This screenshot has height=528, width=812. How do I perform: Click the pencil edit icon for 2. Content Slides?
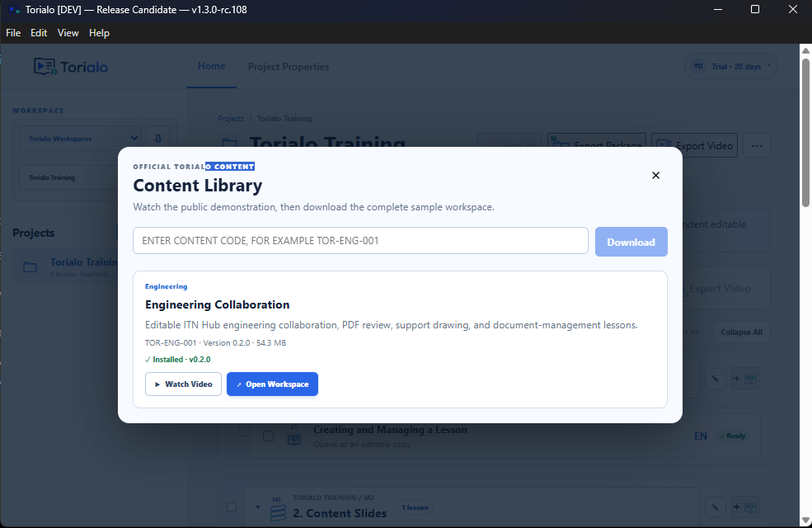point(716,507)
